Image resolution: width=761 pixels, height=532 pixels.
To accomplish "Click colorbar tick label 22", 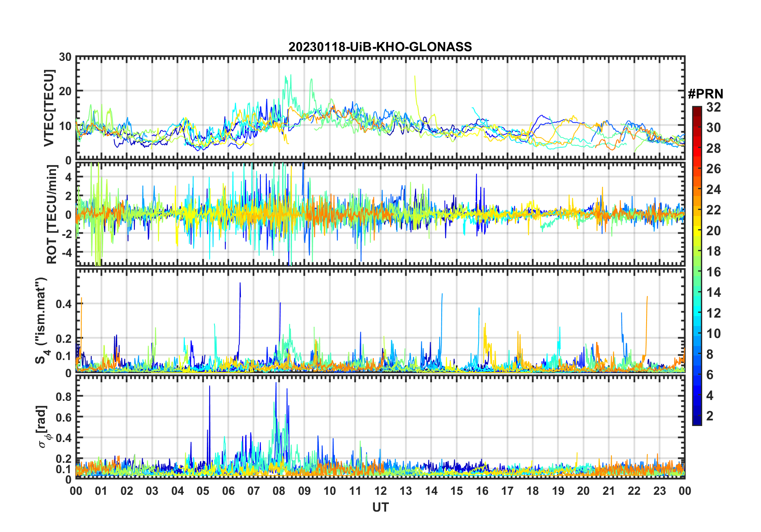I will pyautogui.click(x=713, y=210).
